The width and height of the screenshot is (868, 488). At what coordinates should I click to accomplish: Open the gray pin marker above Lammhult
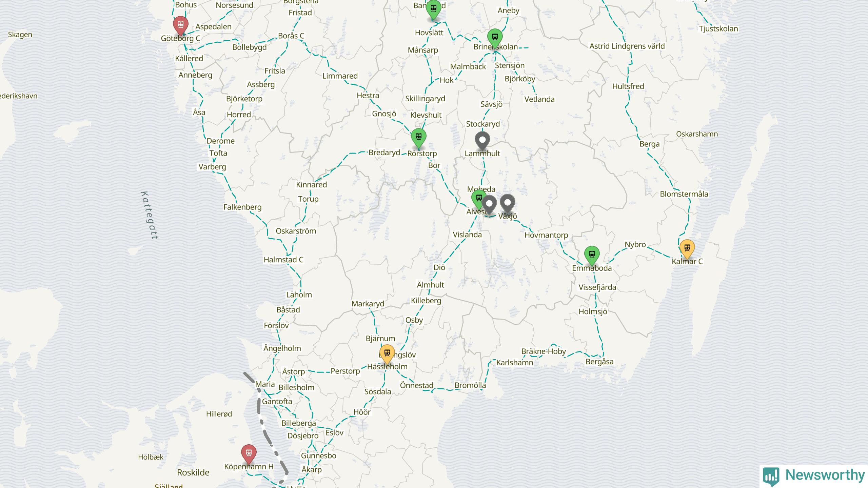pyautogui.click(x=482, y=141)
